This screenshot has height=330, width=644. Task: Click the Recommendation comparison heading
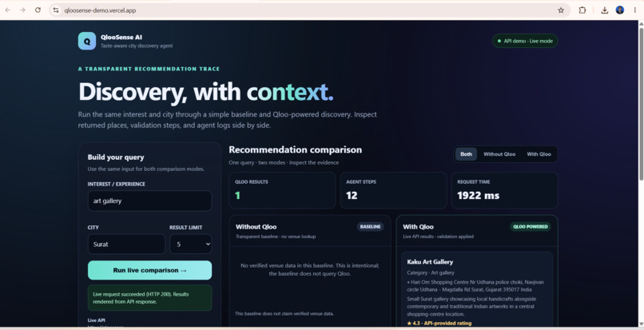pos(296,149)
